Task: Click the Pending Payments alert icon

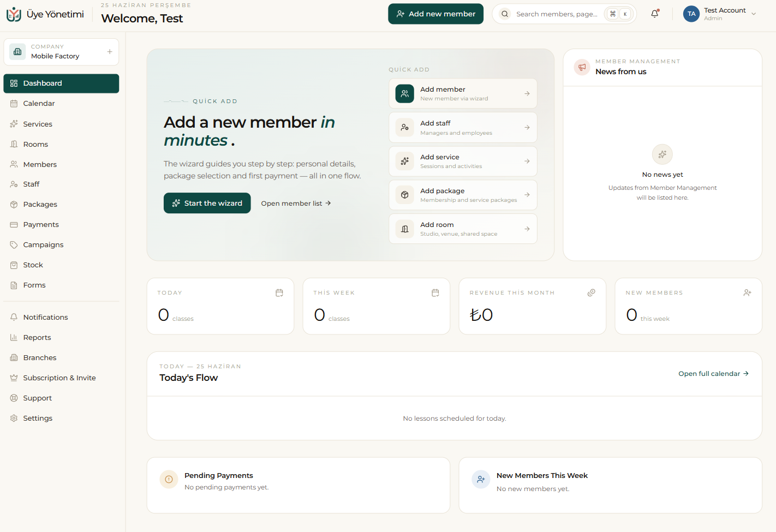Action: pyautogui.click(x=169, y=480)
